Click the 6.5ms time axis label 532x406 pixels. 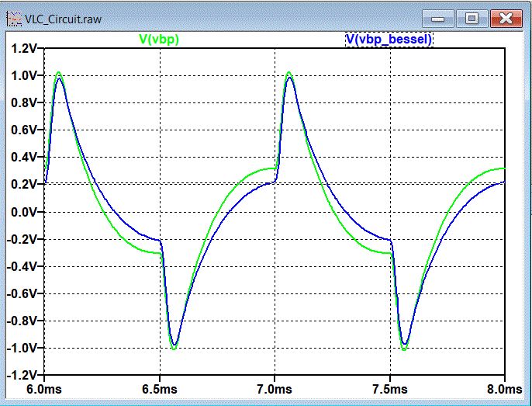click(160, 389)
